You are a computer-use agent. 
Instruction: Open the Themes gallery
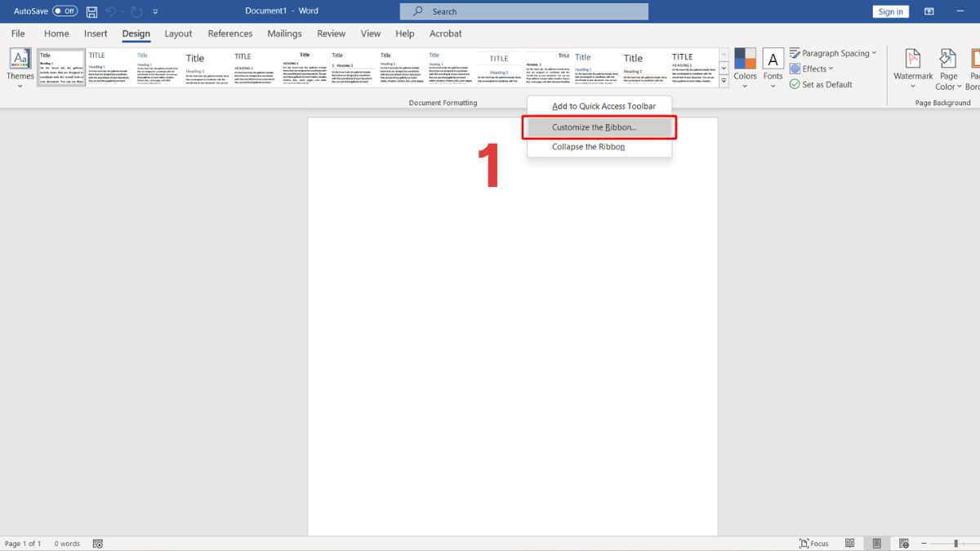20,67
